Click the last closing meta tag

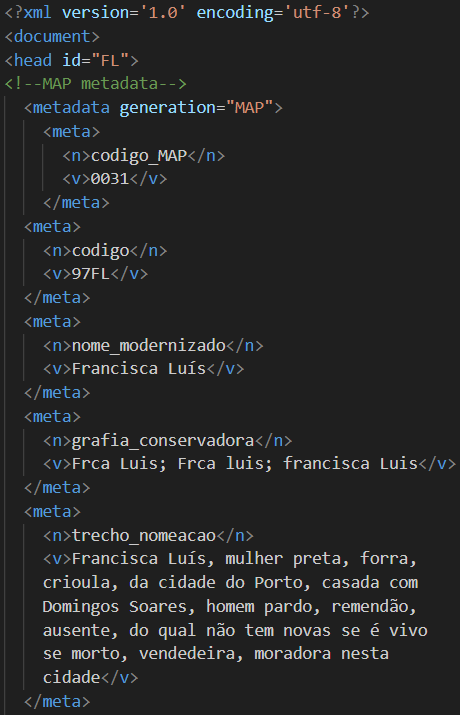(57, 701)
